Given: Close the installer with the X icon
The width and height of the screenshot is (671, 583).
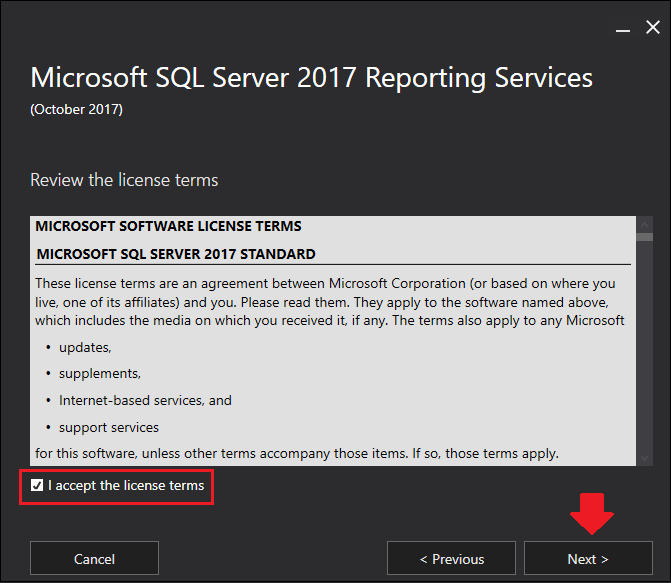Looking at the screenshot, I should pyautogui.click(x=653, y=27).
